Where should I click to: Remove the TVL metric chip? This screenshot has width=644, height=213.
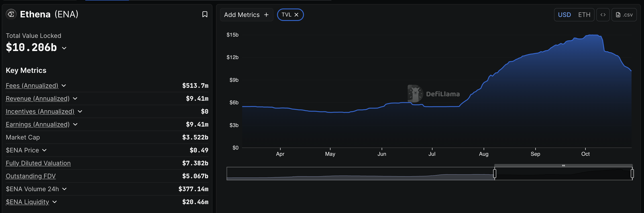[x=296, y=15]
